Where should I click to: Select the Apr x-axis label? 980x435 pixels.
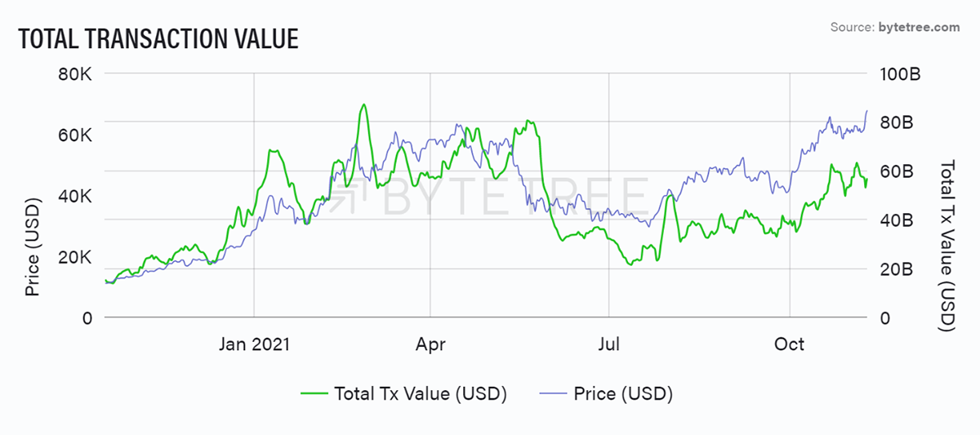(x=430, y=344)
